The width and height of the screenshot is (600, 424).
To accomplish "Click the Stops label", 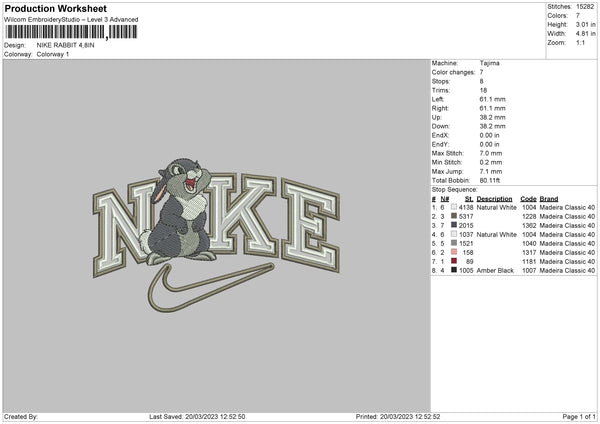I will [x=441, y=82].
